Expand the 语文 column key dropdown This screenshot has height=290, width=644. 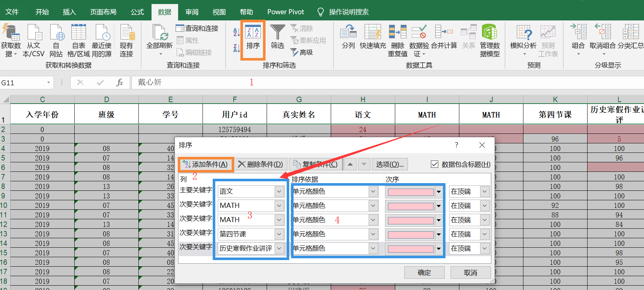coord(279,191)
